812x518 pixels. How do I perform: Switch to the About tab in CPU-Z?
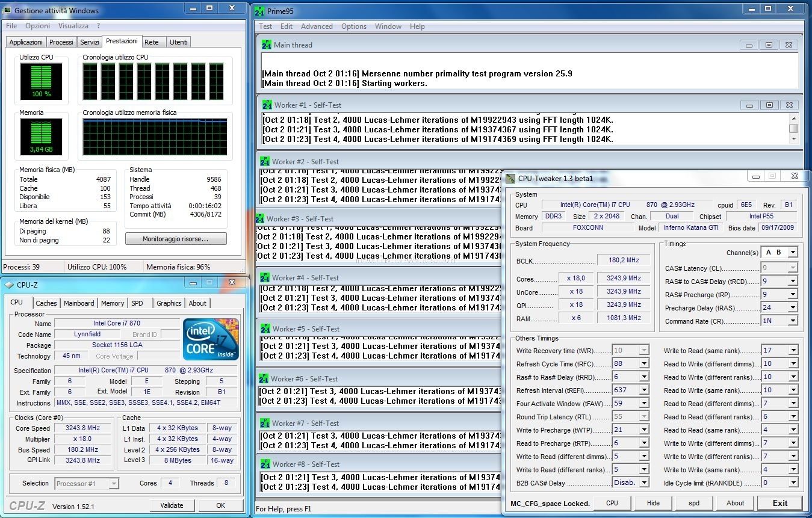(x=197, y=303)
